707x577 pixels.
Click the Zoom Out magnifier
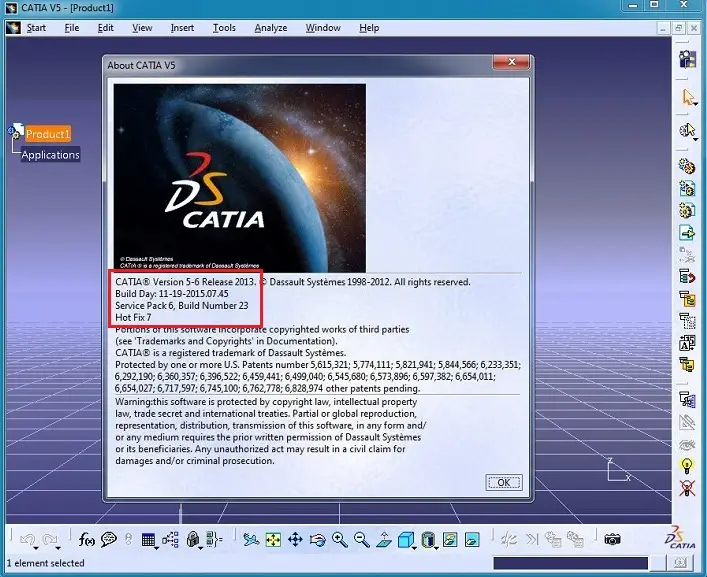click(362, 539)
